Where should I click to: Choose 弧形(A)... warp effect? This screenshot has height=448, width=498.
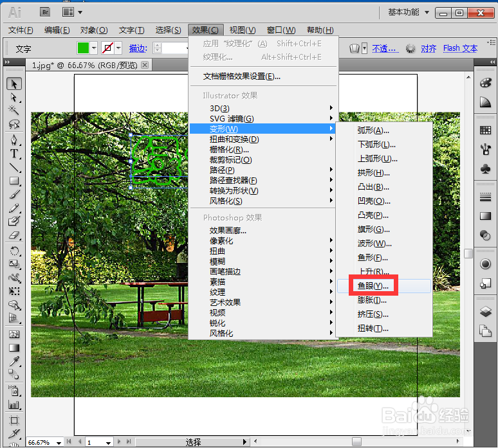point(384,130)
